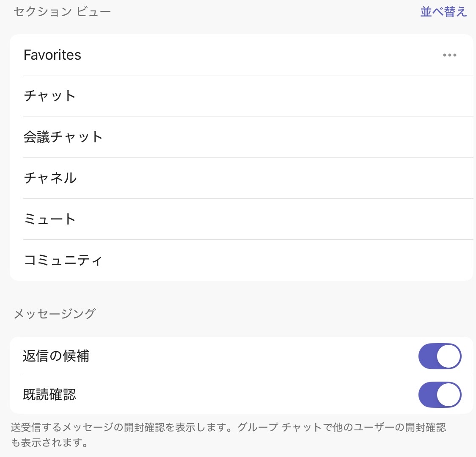Click the Favorites text label
This screenshot has height=457, width=476.
[52, 55]
